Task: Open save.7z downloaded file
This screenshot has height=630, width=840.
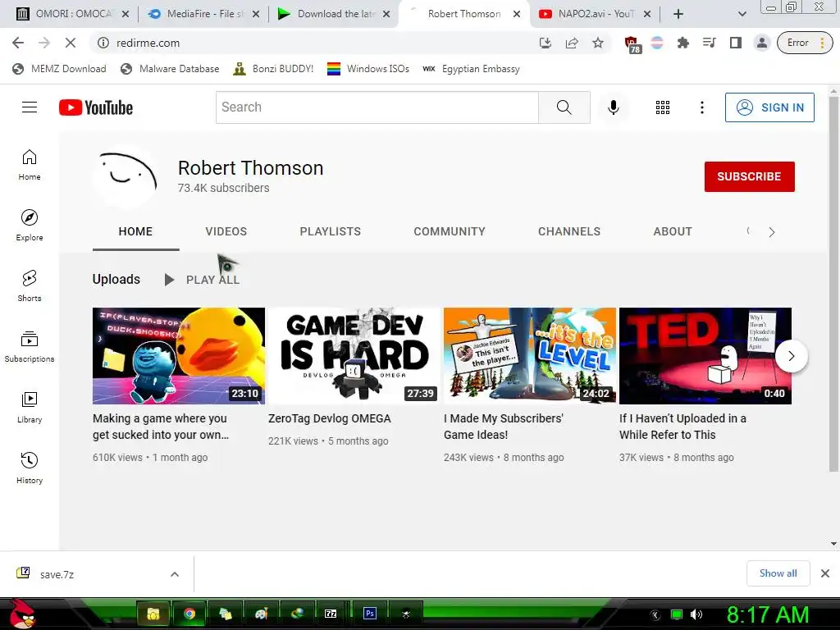Action: [57, 574]
